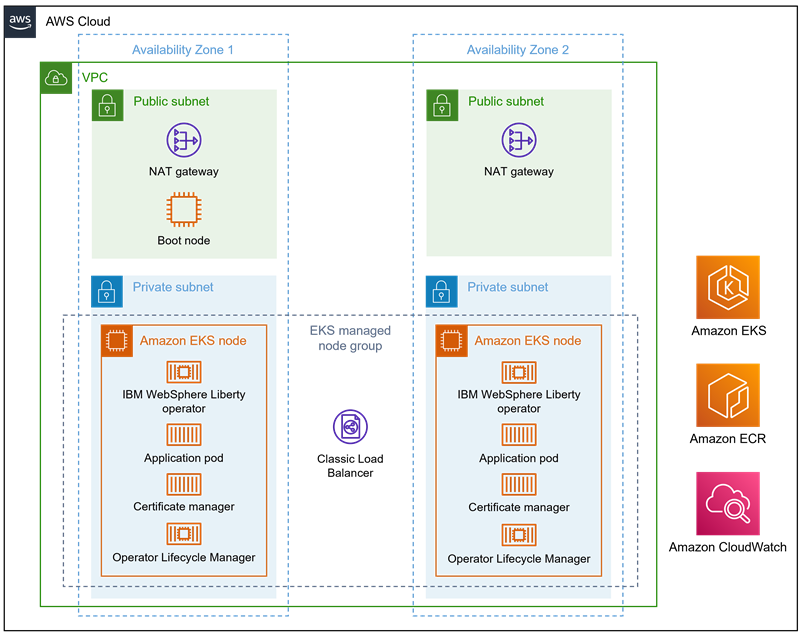Image resolution: width=800 pixels, height=637 pixels.
Task: Click the Availability Zone 2 heading
Action: pyautogui.click(x=518, y=50)
